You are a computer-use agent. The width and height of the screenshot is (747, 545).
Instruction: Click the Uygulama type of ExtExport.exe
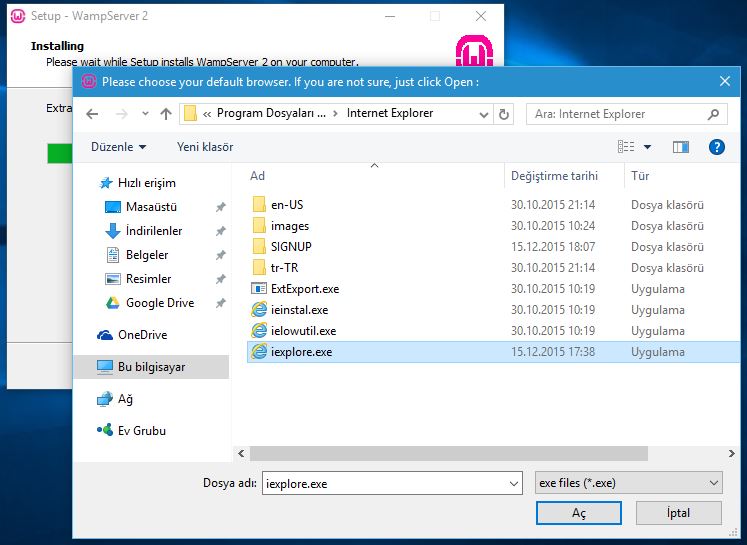click(x=658, y=289)
